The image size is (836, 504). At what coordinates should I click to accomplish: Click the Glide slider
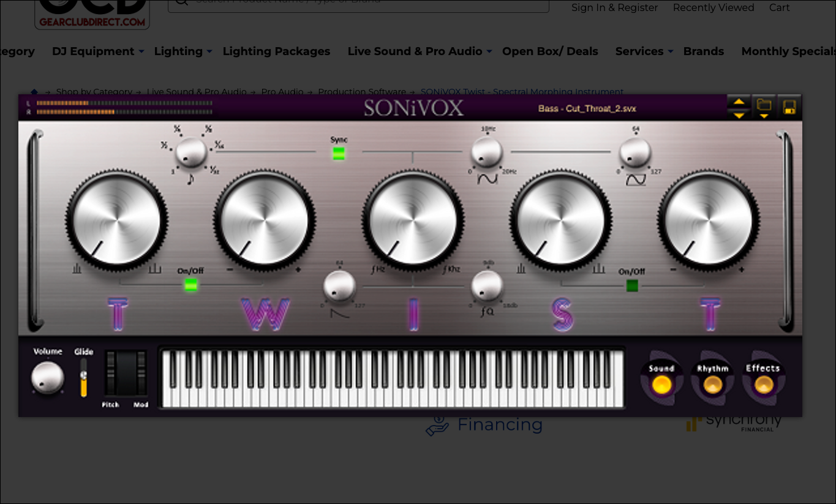coord(84,377)
